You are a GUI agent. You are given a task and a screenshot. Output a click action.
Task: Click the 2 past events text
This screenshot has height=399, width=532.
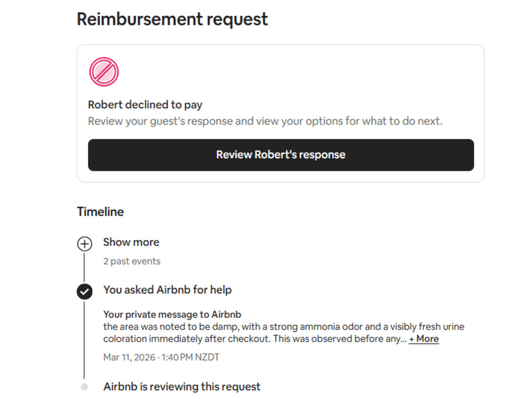click(x=131, y=261)
